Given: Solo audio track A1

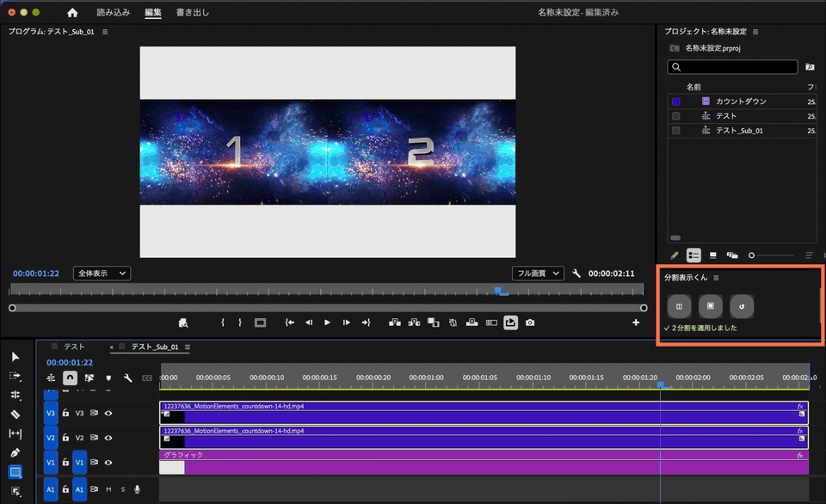Looking at the screenshot, I should 123,489.
